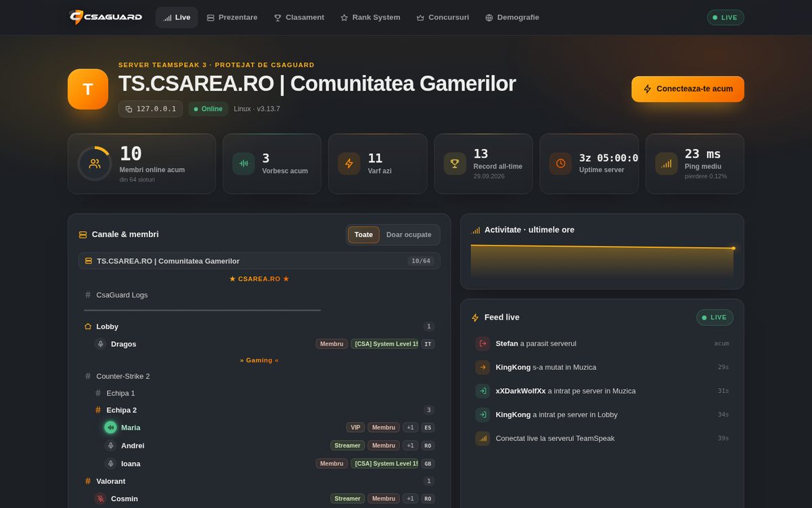This screenshot has width=812, height=508.
Task: Click xXDarkWolfXx name in the feed
Action: click(521, 391)
